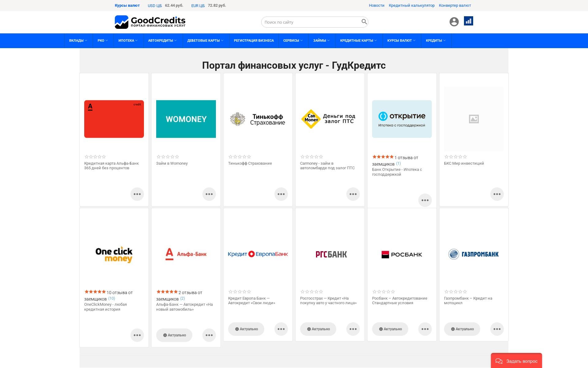This screenshot has height=368, width=588.
Task: Open the Тинькофф Страхование logo image
Action: [258, 119]
